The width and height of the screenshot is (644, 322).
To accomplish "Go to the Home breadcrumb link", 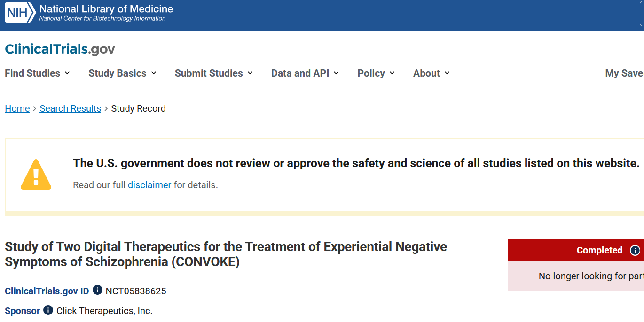I will [x=17, y=108].
